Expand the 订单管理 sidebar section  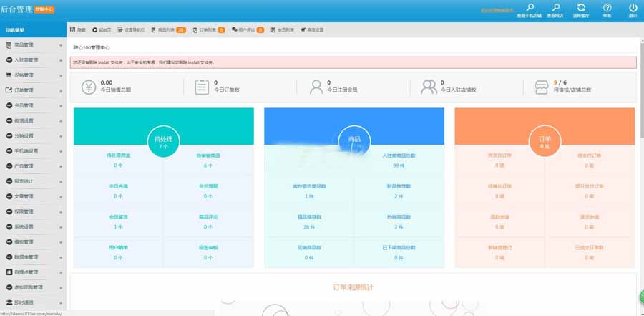32,90
